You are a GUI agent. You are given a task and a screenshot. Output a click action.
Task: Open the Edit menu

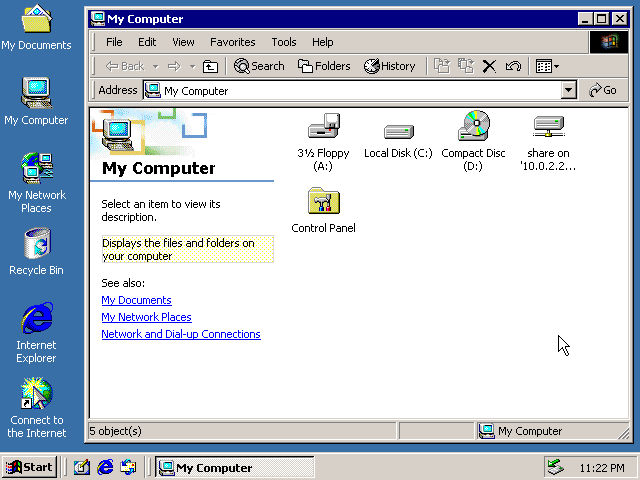(x=147, y=42)
